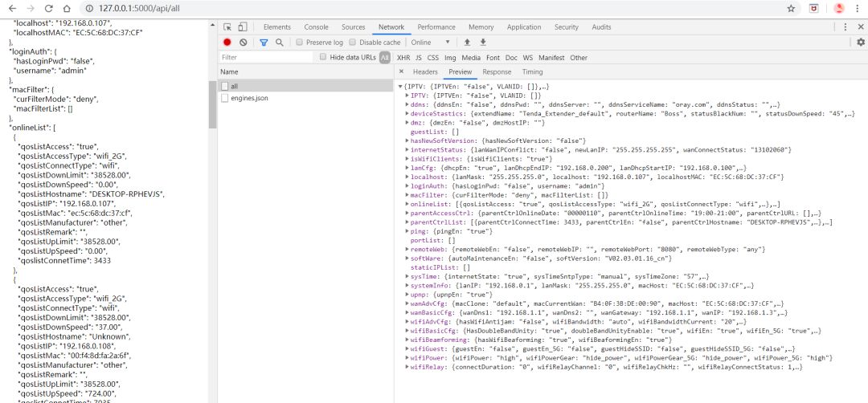Toggle the device toolbar icon
The width and height of the screenshot is (868, 403).
[x=243, y=27]
